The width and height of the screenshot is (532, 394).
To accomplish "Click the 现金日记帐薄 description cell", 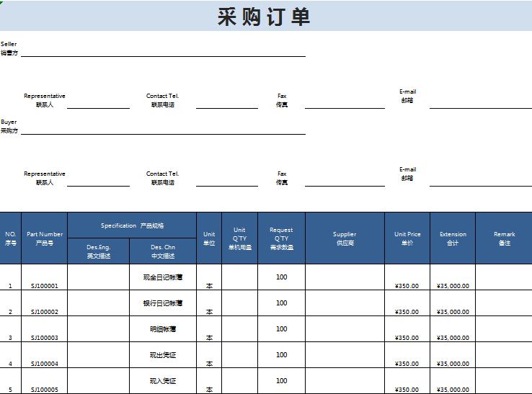I will coord(163,277).
